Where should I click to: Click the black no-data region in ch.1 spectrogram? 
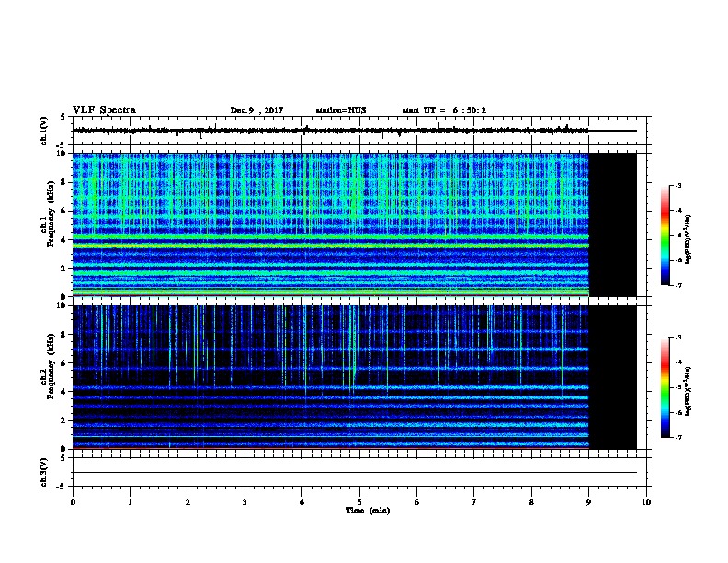(613, 224)
